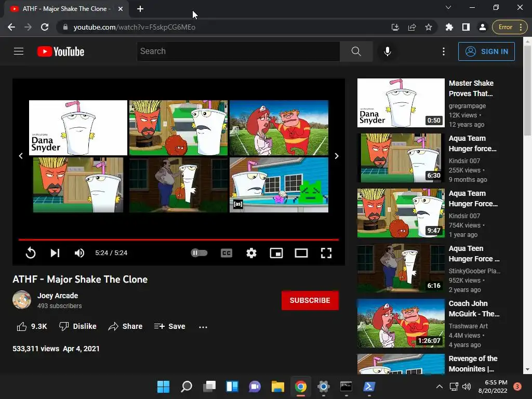
Task: Save the video to a playlist
Action: tap(170, 326)
